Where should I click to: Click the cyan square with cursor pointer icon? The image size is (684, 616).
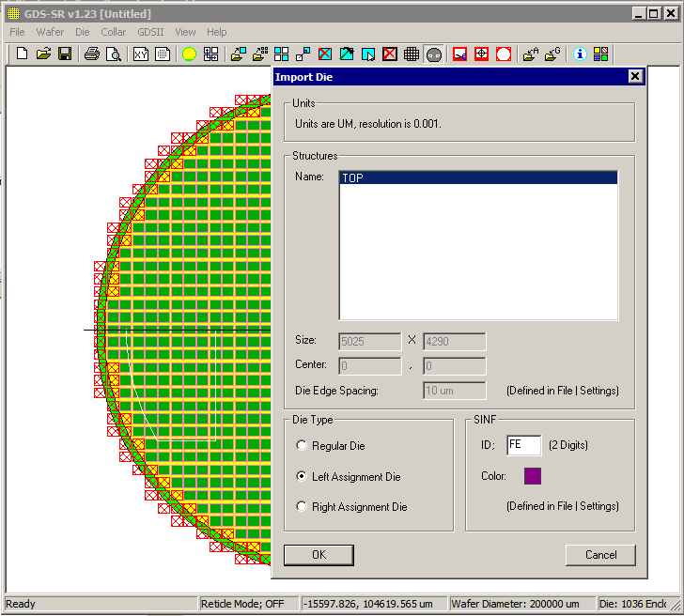point(368,54)
